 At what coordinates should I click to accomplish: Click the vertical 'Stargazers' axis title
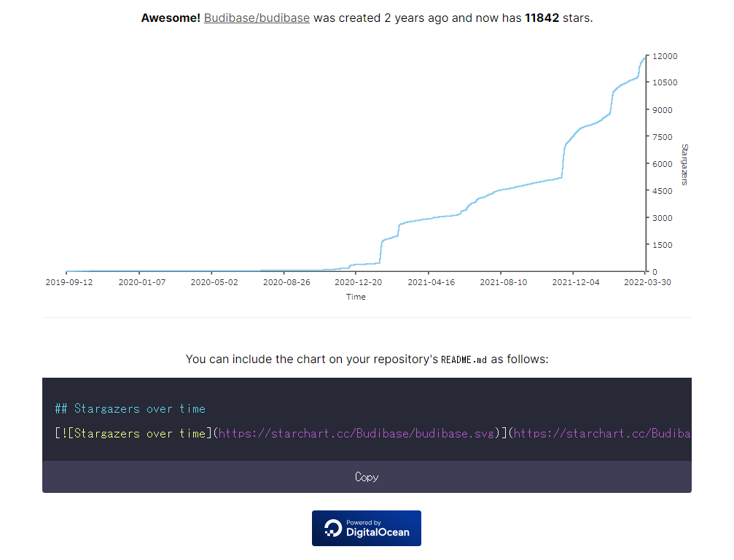coord(684,165)
